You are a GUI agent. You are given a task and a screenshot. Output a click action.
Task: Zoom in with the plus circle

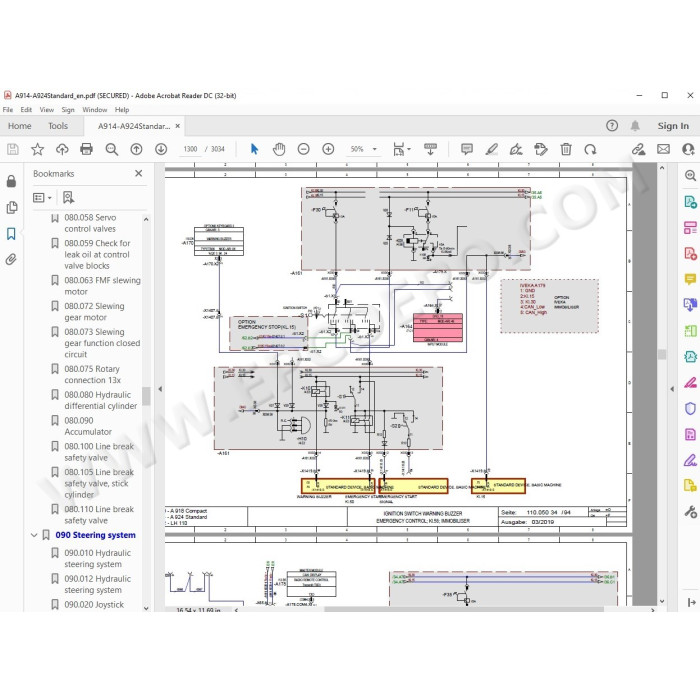click(328, 149)
